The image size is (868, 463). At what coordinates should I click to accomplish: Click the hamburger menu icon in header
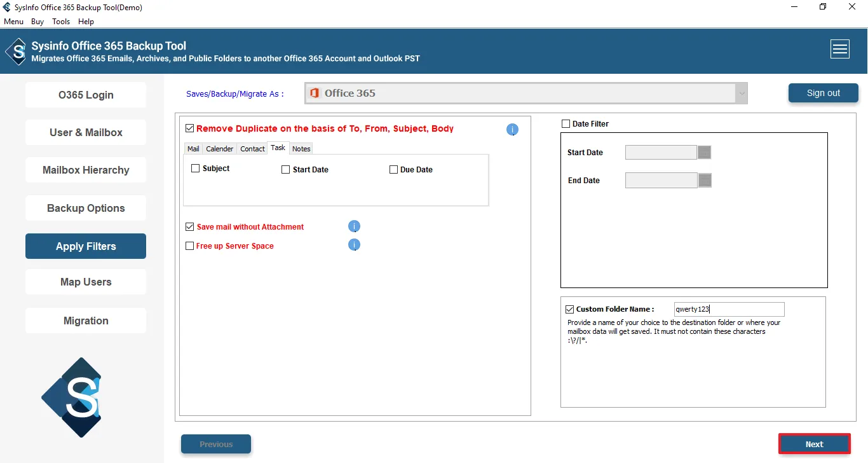840,49
